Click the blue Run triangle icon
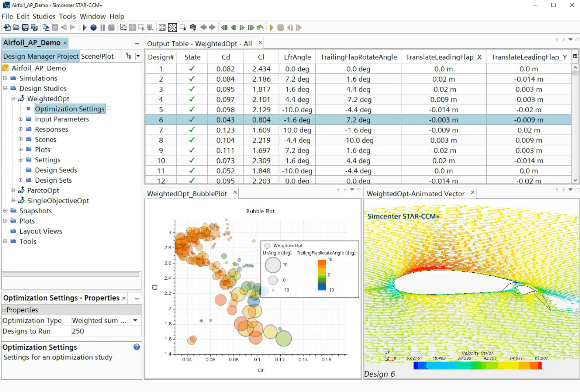The height and width of the screenshot is (392, 580). pyautogui.click(x=84, y=27)
